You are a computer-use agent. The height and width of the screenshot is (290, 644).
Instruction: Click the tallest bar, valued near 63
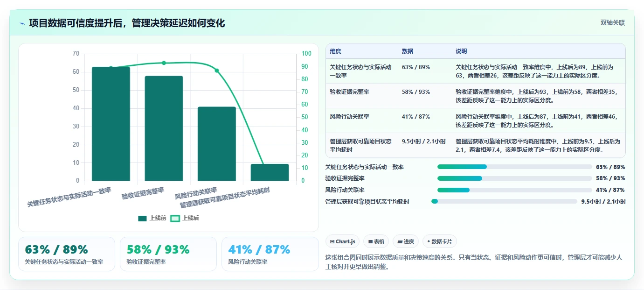point(111,124)
